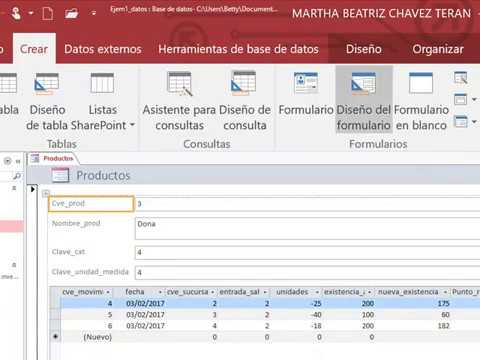This screenshot has height=360, width=480.
Task: Click cve_movim value 6
Action: click(110, 326)
